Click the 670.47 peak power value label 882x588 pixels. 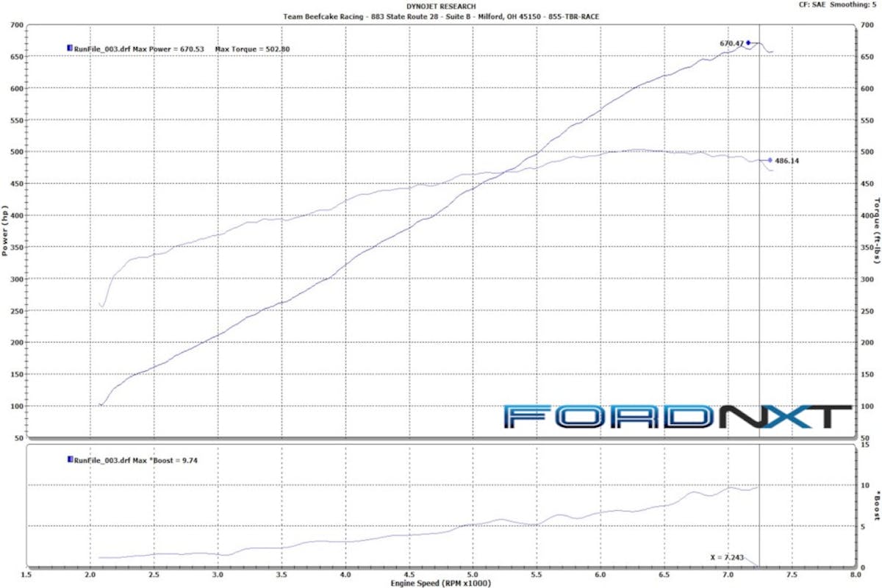pyautogui.click(x=731, y=43)
